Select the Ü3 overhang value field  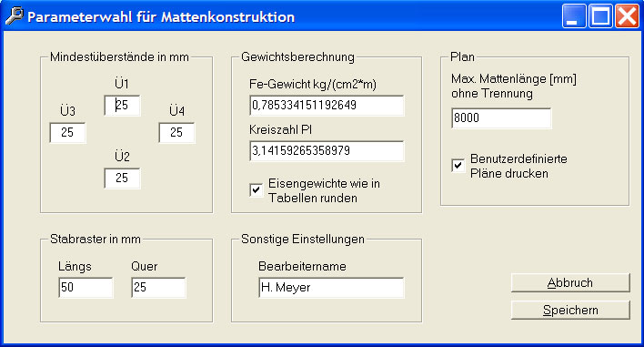pyautogui.click(x=68, y=132)
